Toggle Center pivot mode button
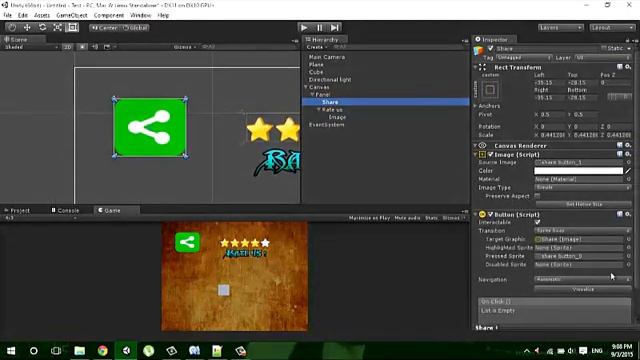The height and width of the screenshot is (360, 640). (104, 28)
